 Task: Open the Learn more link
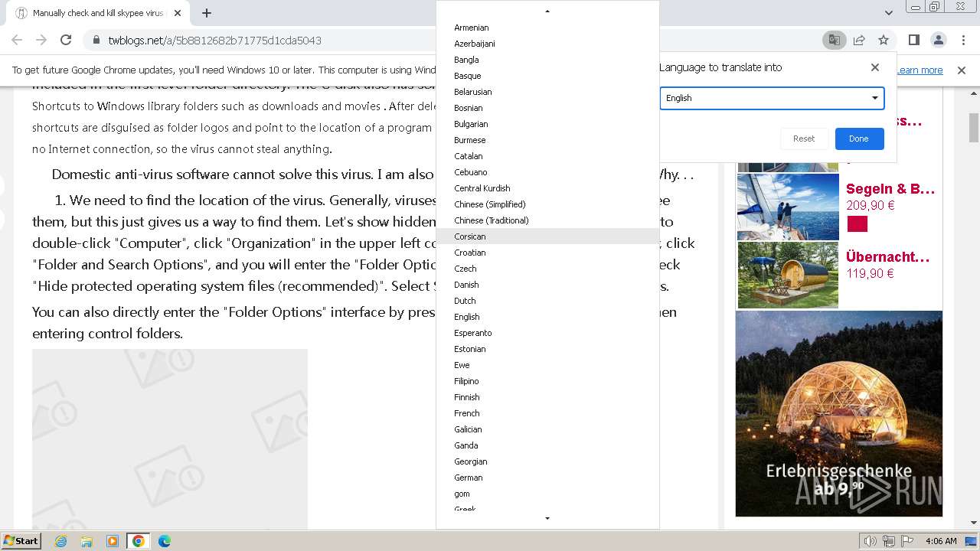[920, 70]
